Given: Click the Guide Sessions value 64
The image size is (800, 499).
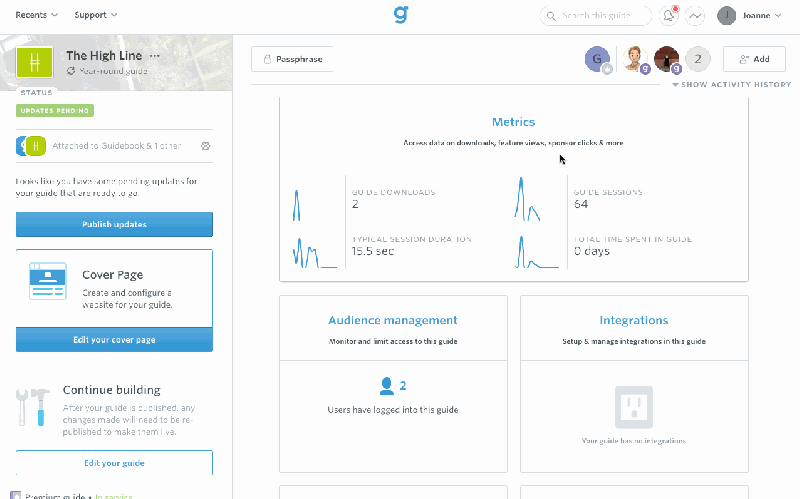Looking at the screenshot, I should click(581, 204).
